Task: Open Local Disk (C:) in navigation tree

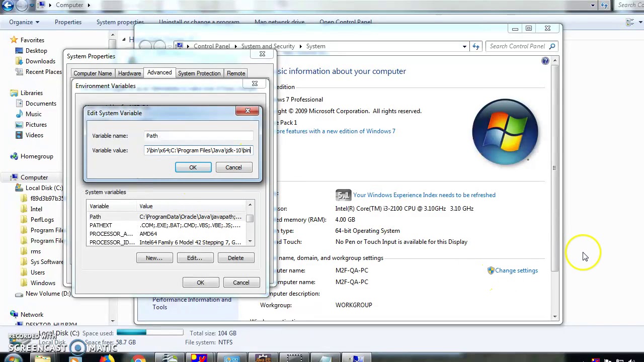Action: 44,188
